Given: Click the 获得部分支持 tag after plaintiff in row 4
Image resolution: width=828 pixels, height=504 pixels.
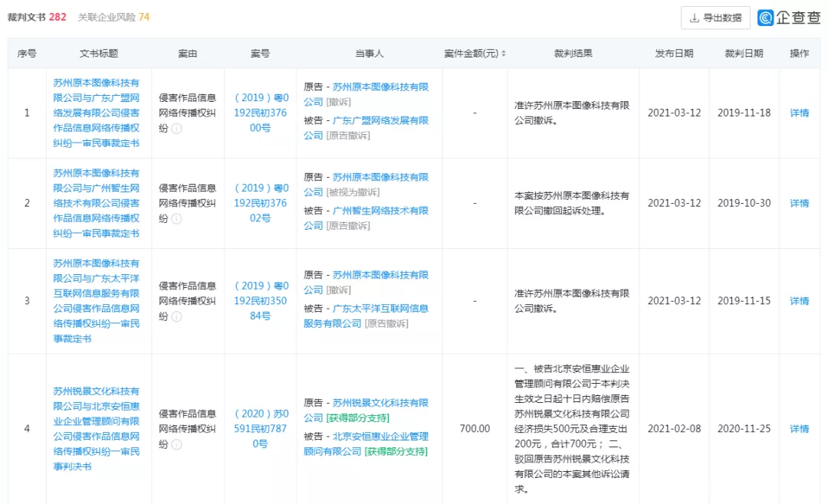Looking at the screenshot, I should (x=357, y=418).
